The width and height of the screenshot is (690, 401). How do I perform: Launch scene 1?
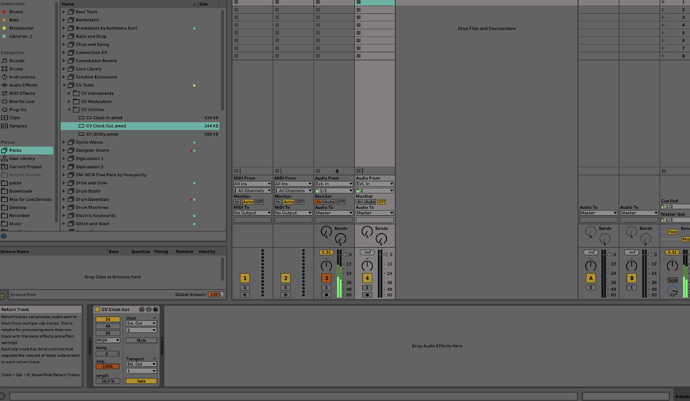tap(664, 2)
